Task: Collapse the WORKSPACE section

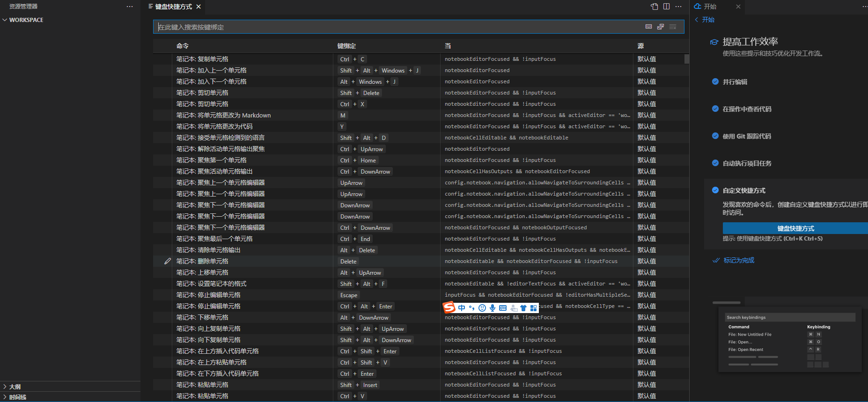Action: [70, 20]
